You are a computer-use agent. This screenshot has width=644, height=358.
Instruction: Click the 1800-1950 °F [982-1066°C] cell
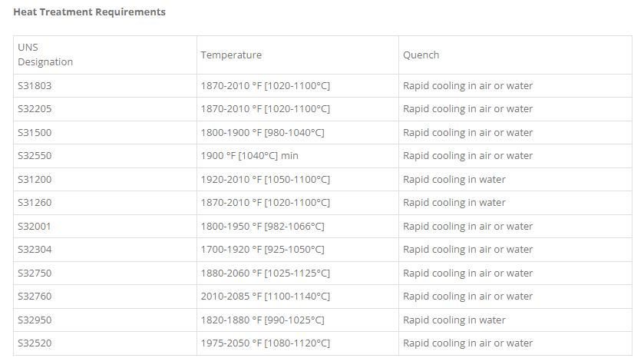click(x=262, y=227)
